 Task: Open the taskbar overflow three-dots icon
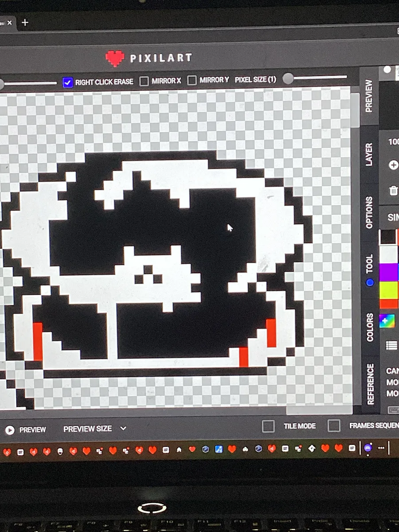(x=381, y=448)
